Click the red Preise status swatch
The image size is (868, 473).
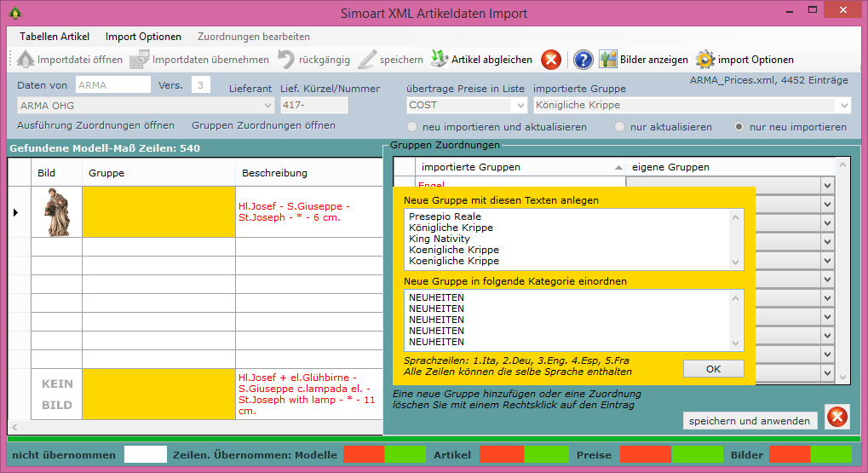pos(646,455)
